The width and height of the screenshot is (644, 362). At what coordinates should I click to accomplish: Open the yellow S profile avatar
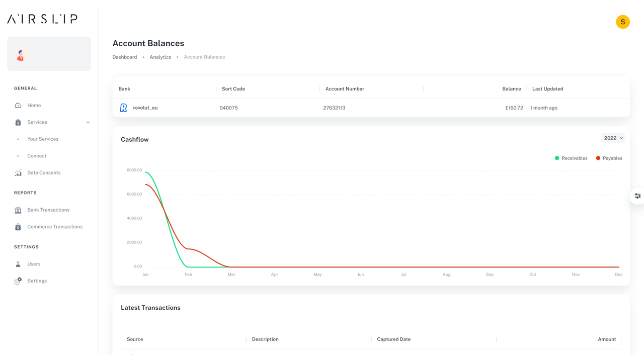click(622, 22)
